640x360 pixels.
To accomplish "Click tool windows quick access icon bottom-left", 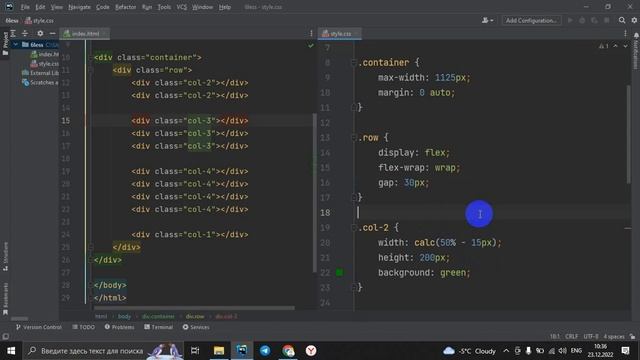I will 5,336.
